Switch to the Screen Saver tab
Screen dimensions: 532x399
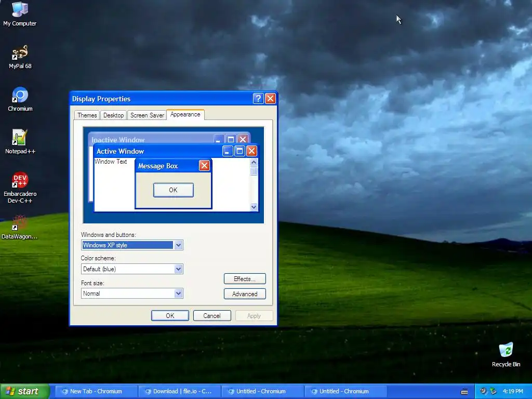coord(147,115)
